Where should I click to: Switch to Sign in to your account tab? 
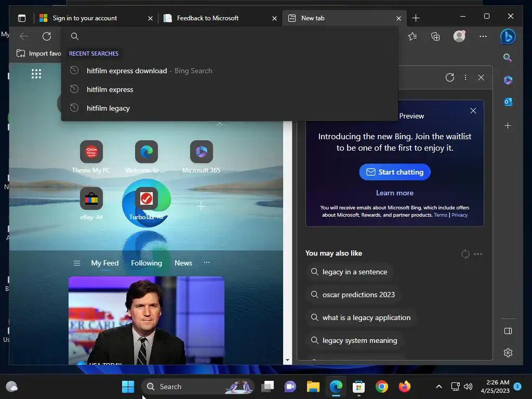[x=84, y=18]
